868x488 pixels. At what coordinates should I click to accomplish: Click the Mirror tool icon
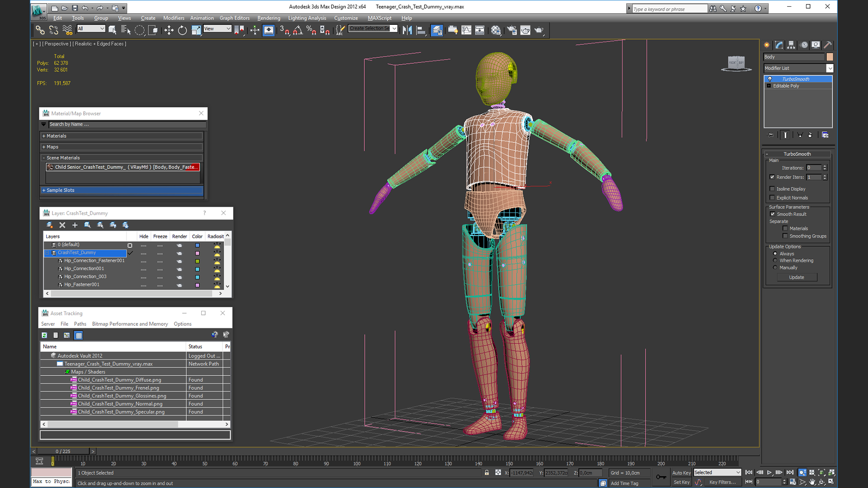tap(407, 30)
